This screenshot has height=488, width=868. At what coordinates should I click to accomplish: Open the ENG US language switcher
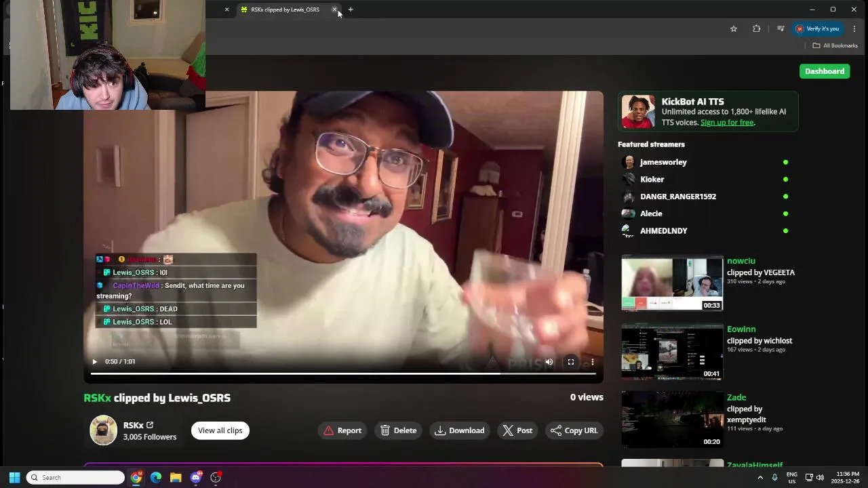[792, 478]
